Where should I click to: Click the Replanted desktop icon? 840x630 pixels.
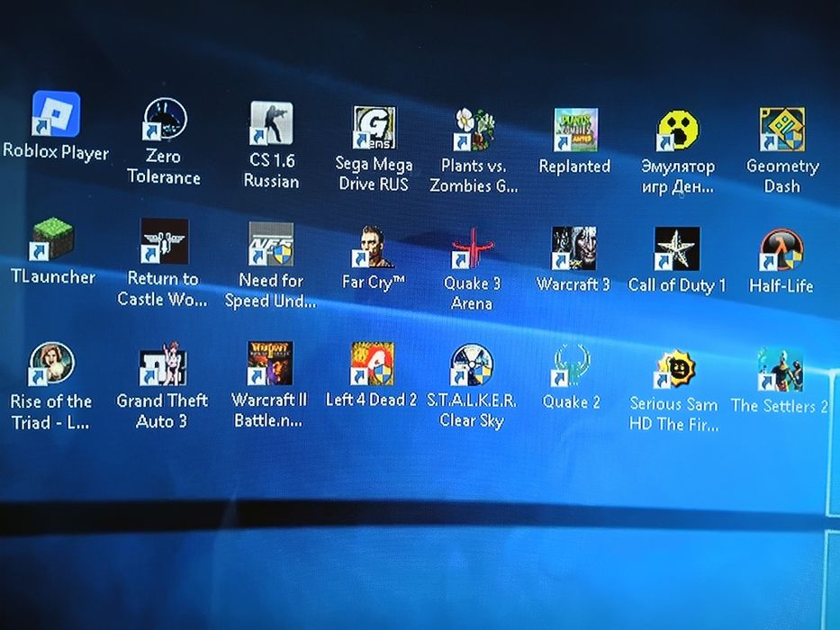pos(574,131)
